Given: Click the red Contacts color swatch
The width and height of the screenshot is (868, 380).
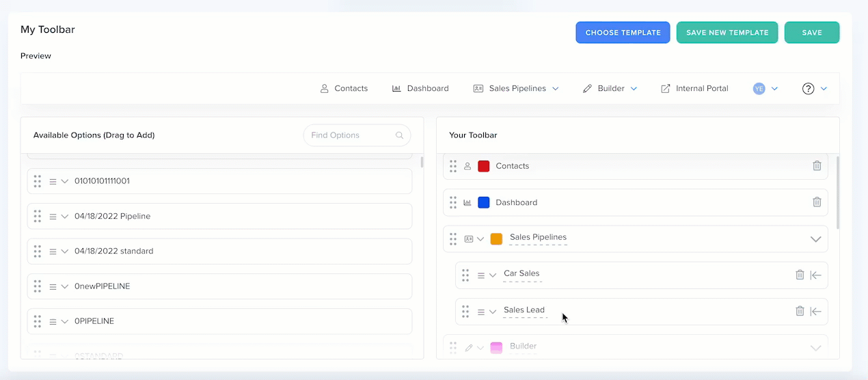Looking at the screenshot, I should 484,166.
